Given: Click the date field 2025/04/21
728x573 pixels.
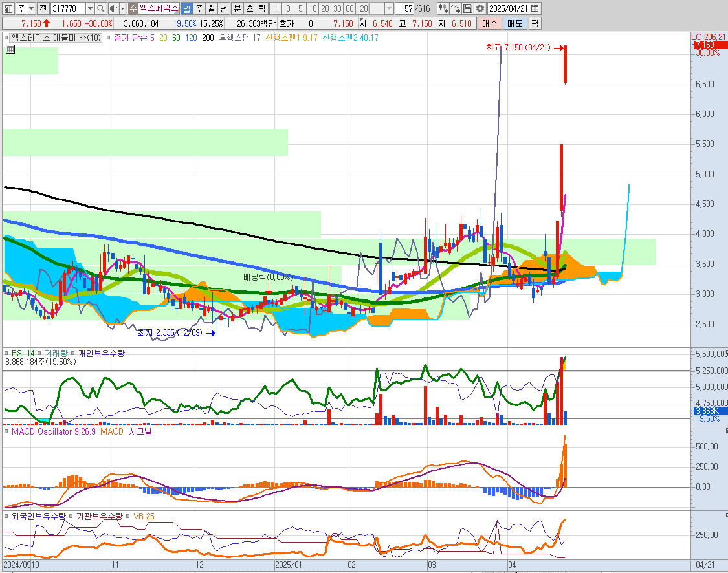Looking at the screenshot, I should pyautogui.click(x=509, y=8).
